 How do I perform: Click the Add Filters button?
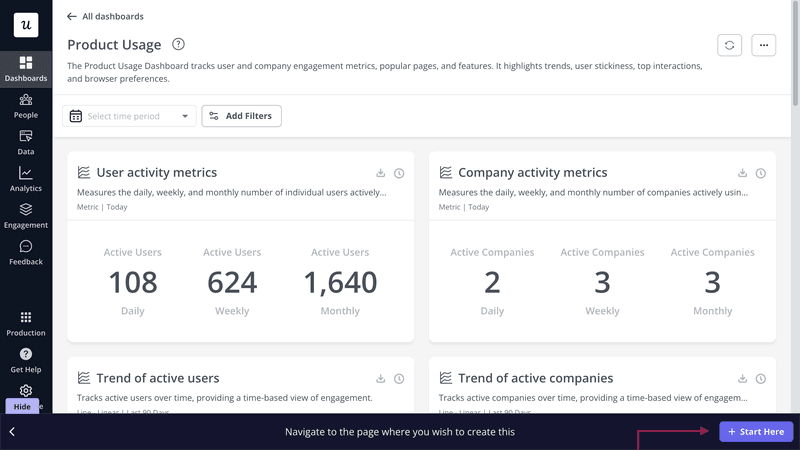241,116
